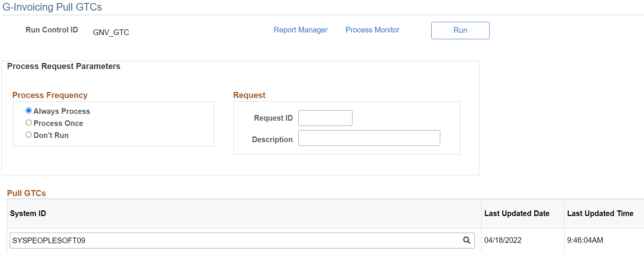Open the Report Manager link

[x=301, y=30]
